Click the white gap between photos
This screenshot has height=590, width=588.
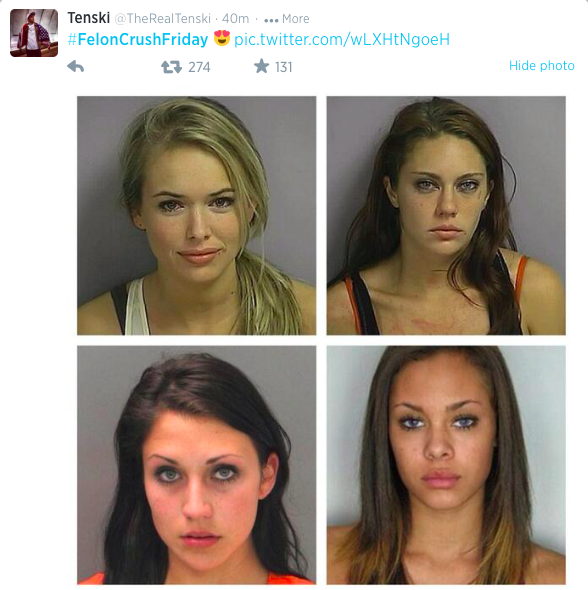[321, 340]
